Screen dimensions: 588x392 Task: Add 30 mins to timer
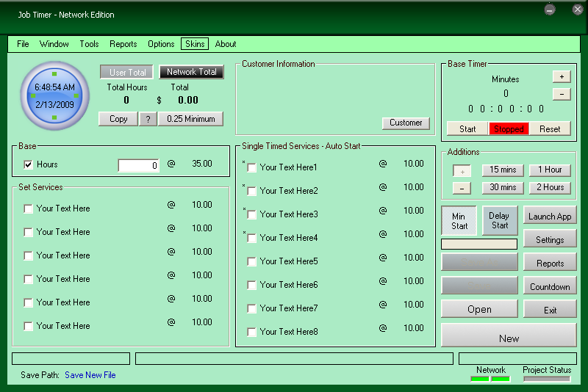503,188
